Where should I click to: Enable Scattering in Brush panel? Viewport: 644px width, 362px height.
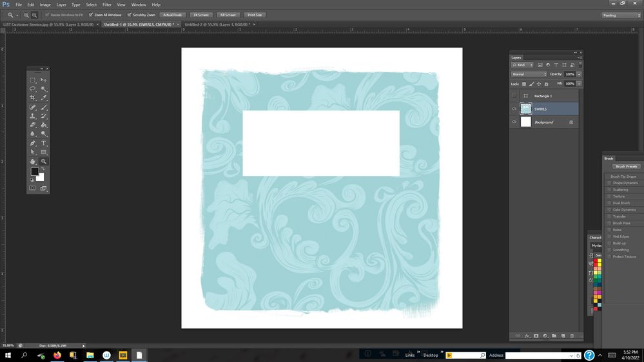(609, 189)
